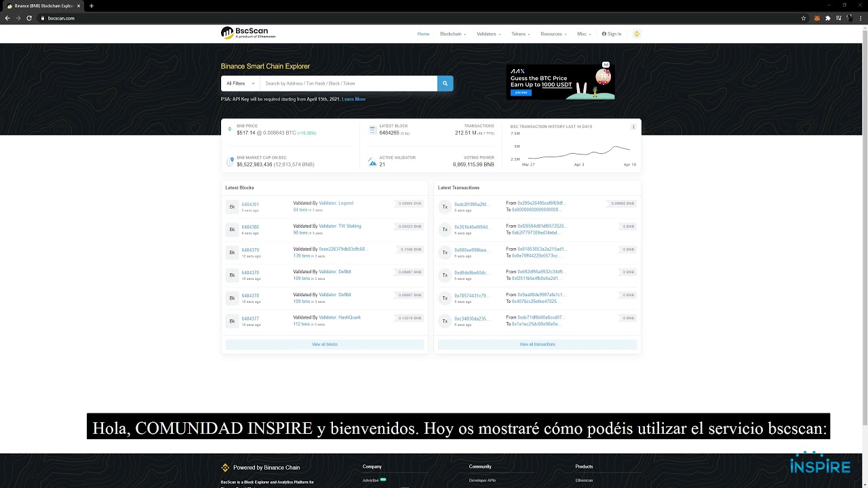This screenshot has height=488, width=868.
Task: Click the latest block server icon
Action: point(372,129)
